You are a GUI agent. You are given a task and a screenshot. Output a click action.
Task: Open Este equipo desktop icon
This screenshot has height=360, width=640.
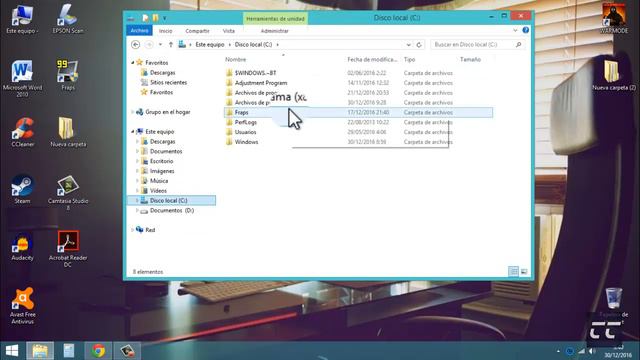point(22,19)
